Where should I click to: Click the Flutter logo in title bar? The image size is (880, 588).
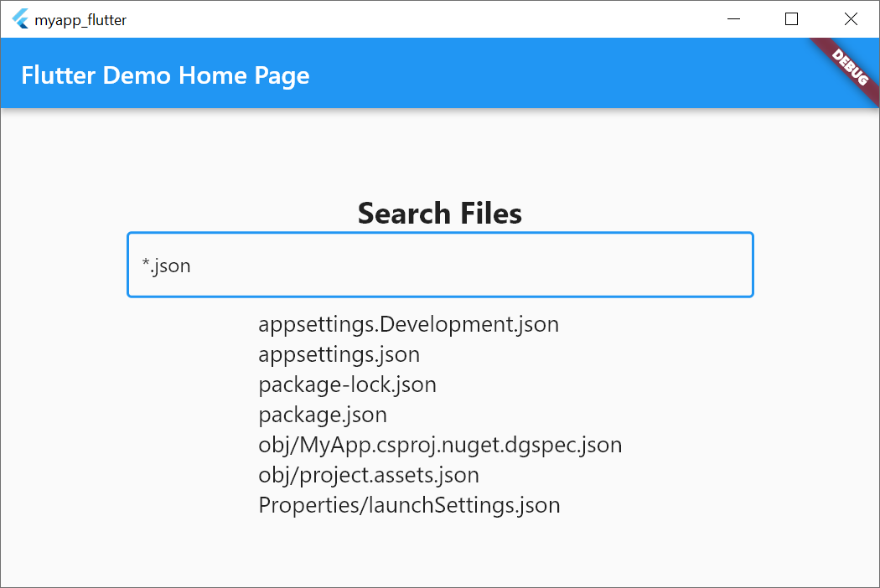click(x=20, y=19)
